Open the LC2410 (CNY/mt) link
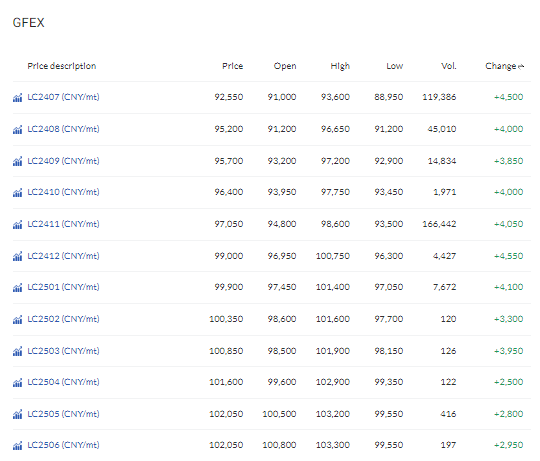 (x=63, y=192)
